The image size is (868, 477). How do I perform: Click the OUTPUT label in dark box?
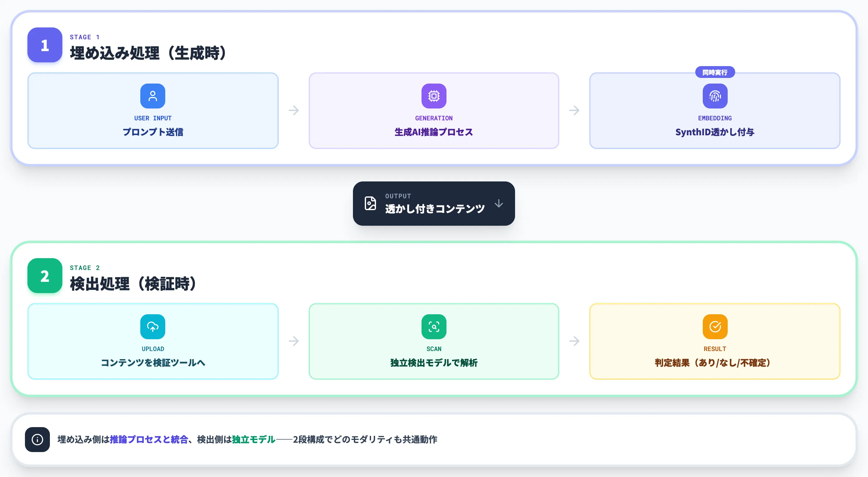pos(398,196)
